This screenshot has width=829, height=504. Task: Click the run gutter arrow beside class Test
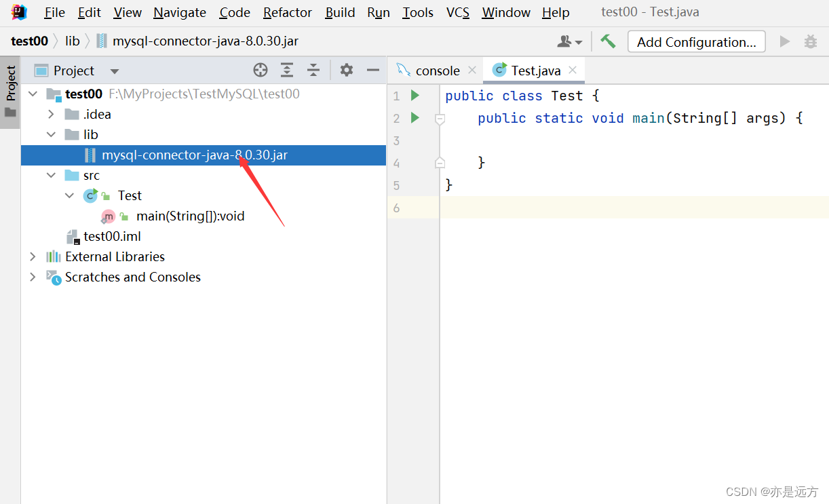coord(415,96)
